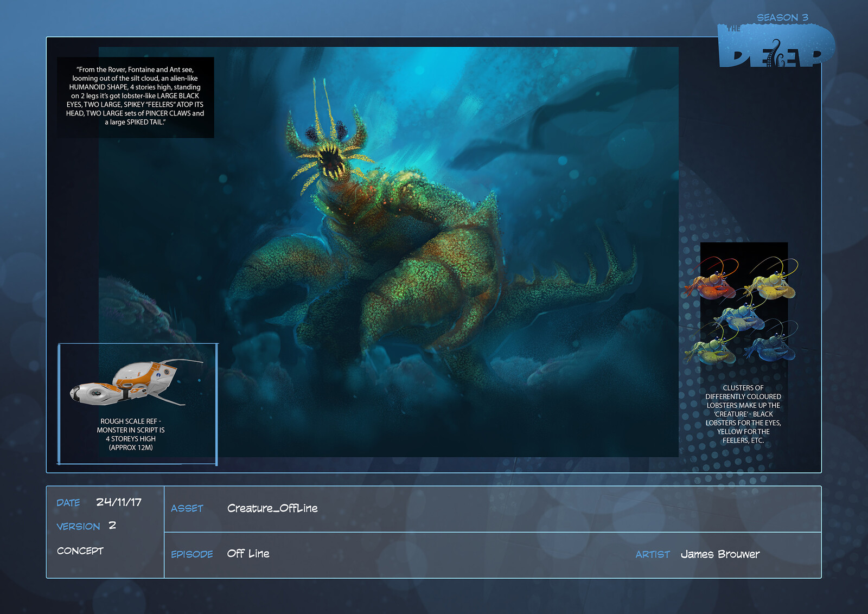Click the orange and white submarine image

136,381
